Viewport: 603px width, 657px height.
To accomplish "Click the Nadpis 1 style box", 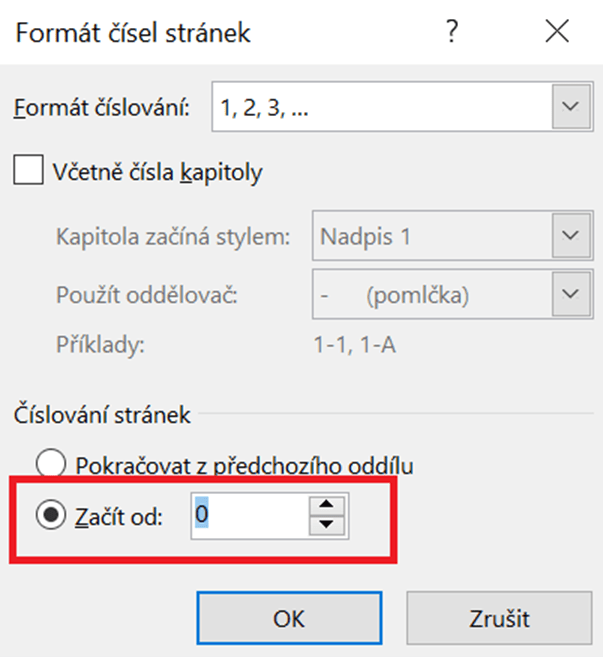I will (430, 237).
